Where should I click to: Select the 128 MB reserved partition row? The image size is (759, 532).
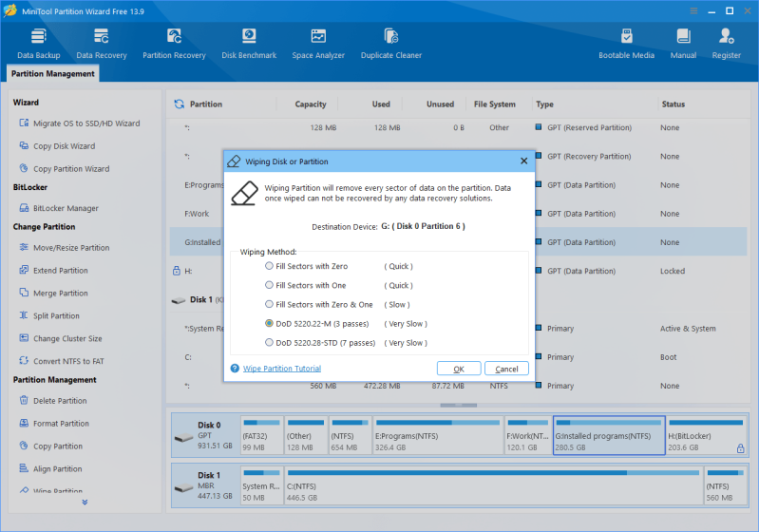pyautogui.click(x=458, y=127)
